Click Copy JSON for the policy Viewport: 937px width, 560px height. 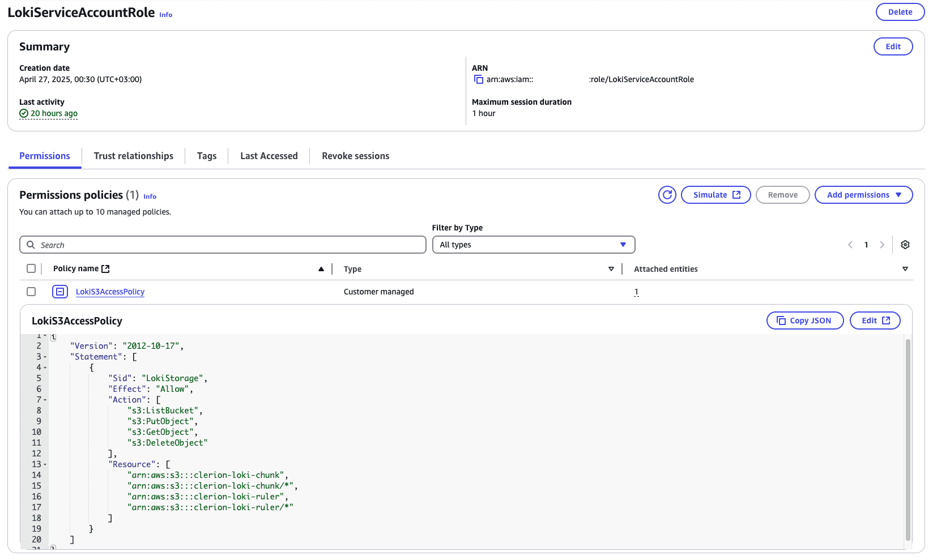pos(805,320)
